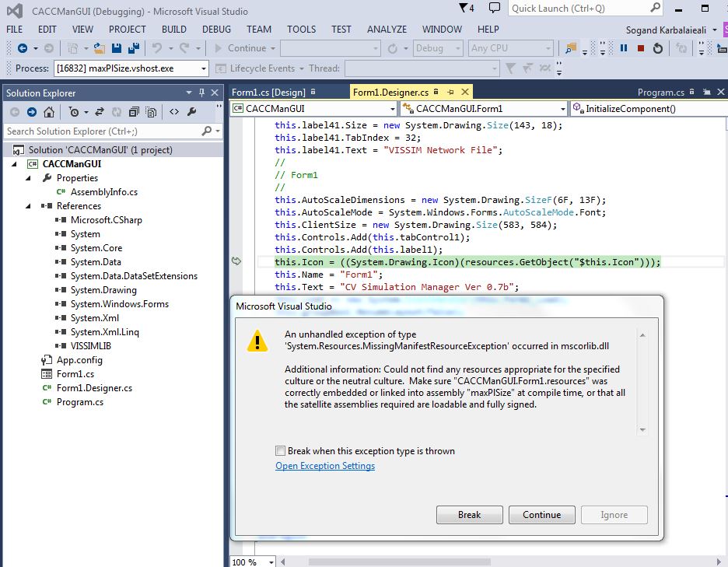
Task: Open File icon in main toolbar
Action: tap(99, 47)
